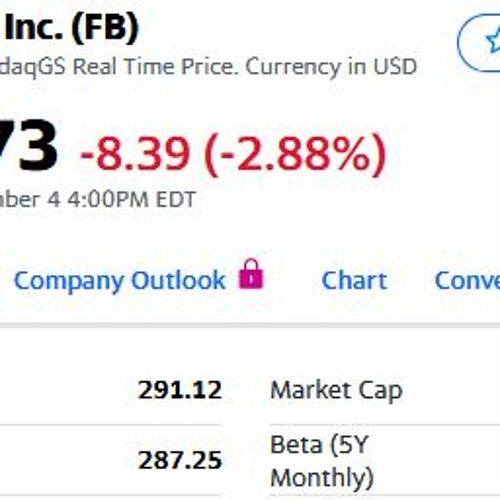
Task: Open the Company Outlook tab
Action: [120, 281]
